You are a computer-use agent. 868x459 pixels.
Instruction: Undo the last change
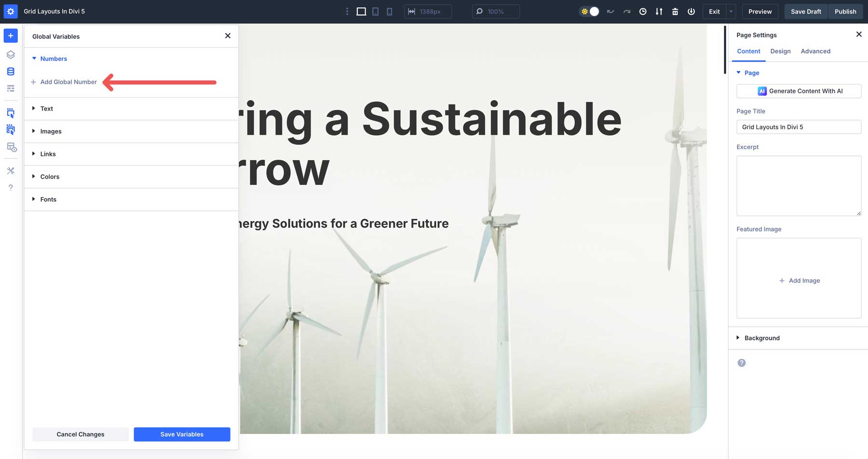tap(610, 11)
